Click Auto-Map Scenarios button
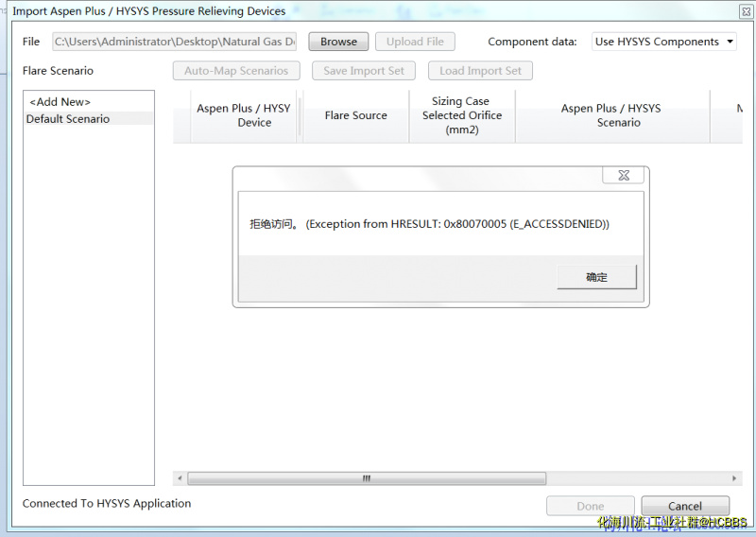This screenshot has width=756, height=537. tap(236, 71)
